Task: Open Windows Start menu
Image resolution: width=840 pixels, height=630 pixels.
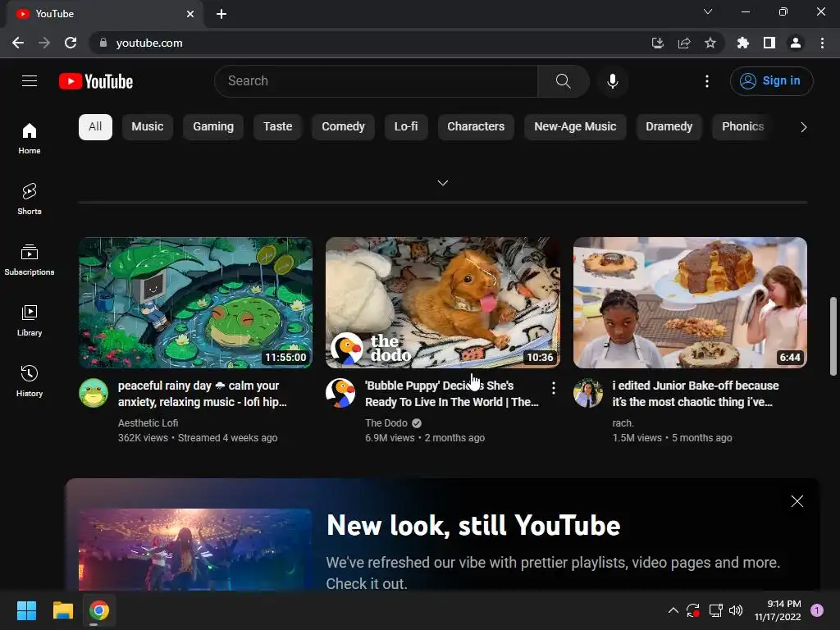Action: point(26,610)
